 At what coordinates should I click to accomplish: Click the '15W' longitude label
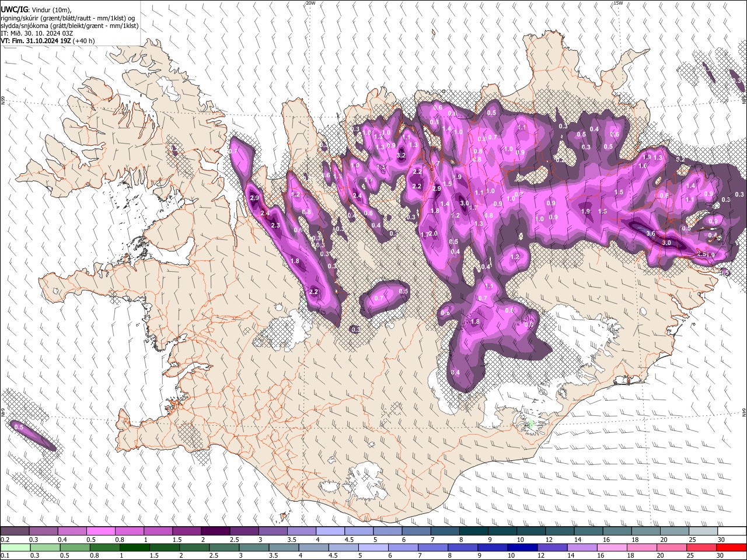[x=618, y=3]
